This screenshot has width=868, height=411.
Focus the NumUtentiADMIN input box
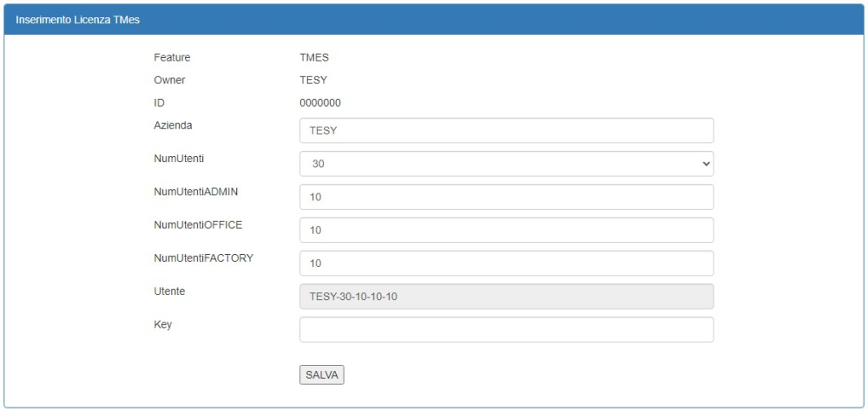[506, 197]
